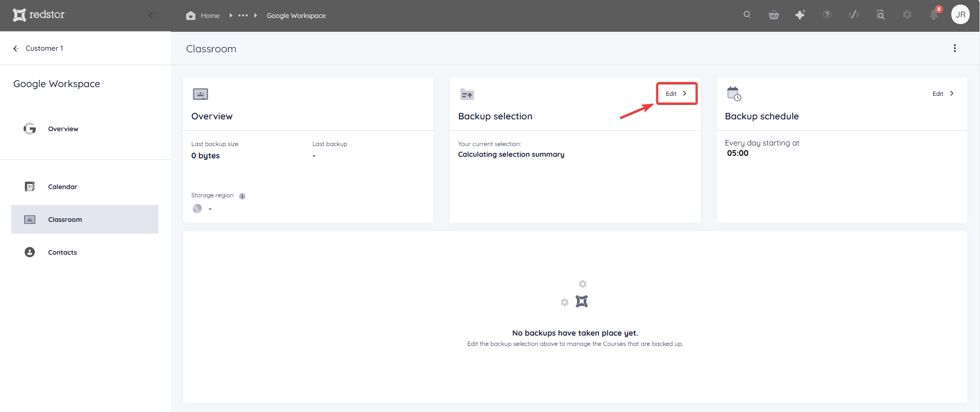Click the Backup schedule calendar-clock icon
The width and height of the screenshot is (980, 412).
[x=734, y=93]
